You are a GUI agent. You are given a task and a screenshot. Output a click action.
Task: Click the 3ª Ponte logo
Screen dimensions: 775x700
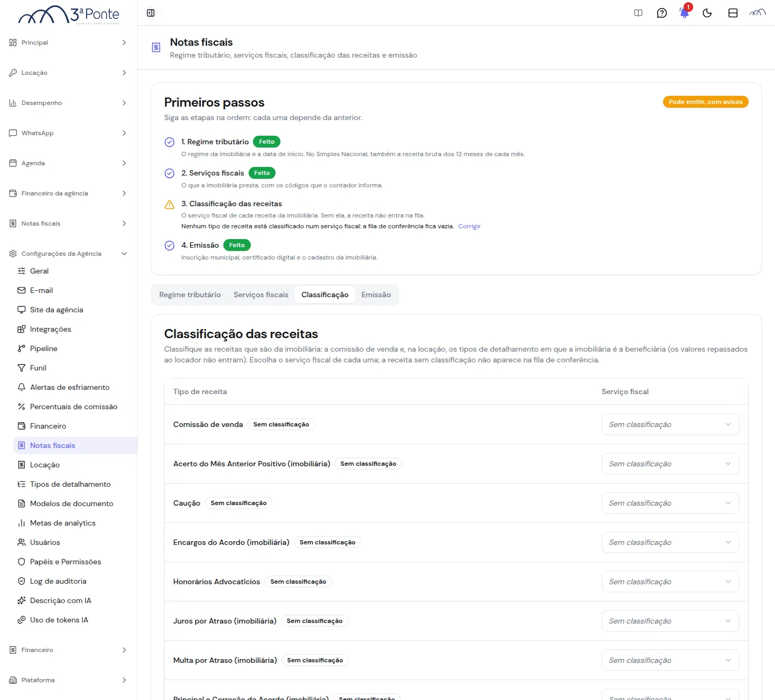click(x=69, y=15)
